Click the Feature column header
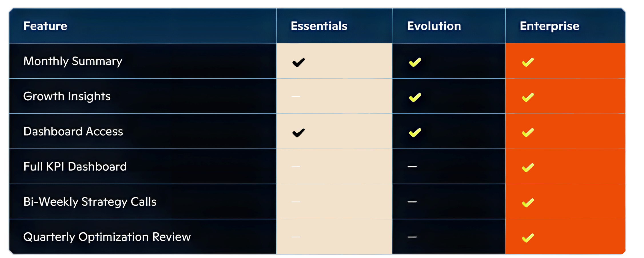Screen dimensions: 644x258 [45, 26]
